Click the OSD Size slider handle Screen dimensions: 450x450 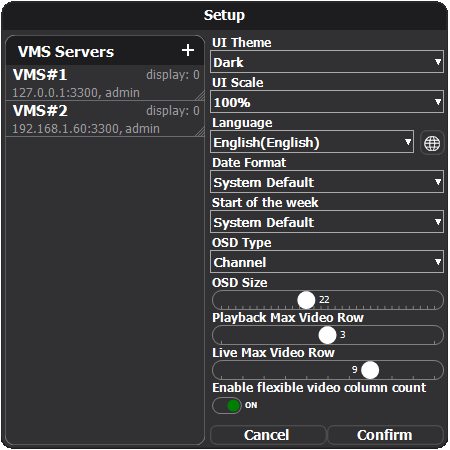pos(306,300)
